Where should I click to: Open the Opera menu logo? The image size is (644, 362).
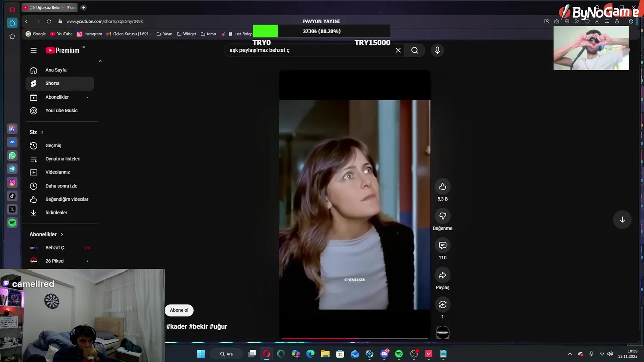pos(12,8)
